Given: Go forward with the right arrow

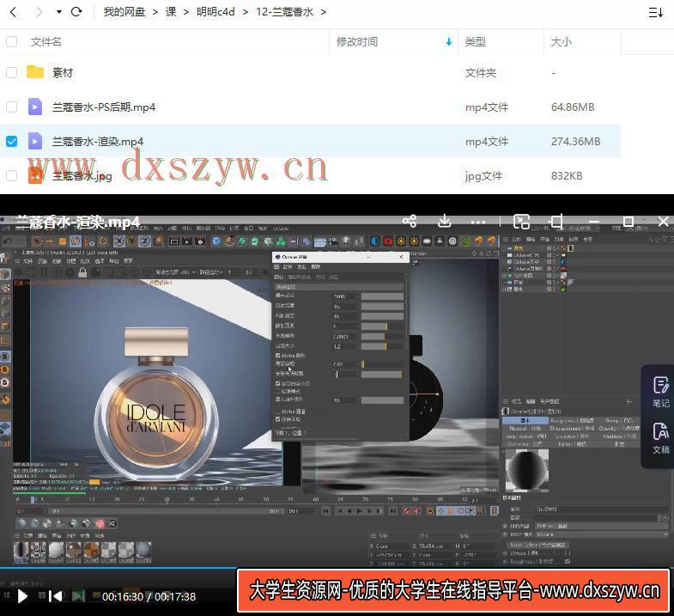Looking at the screenshot, I should tap(39, 12).
